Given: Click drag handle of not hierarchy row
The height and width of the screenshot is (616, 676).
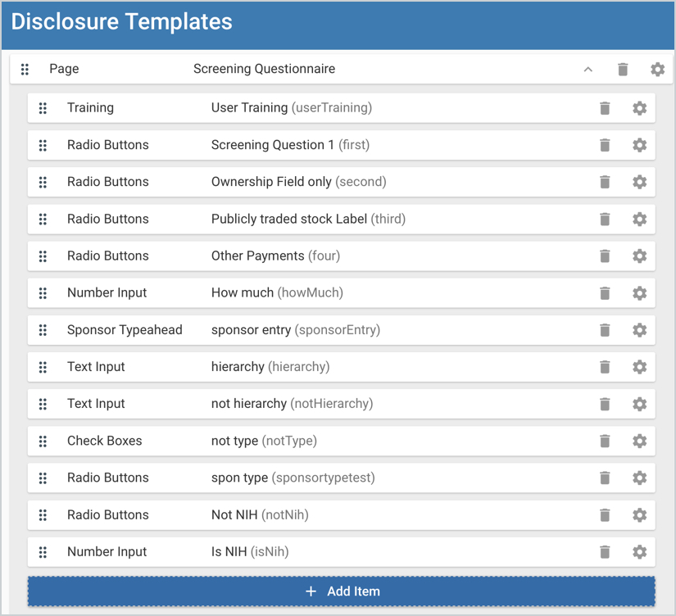Looking at the screenshot, I should point(43,404).
